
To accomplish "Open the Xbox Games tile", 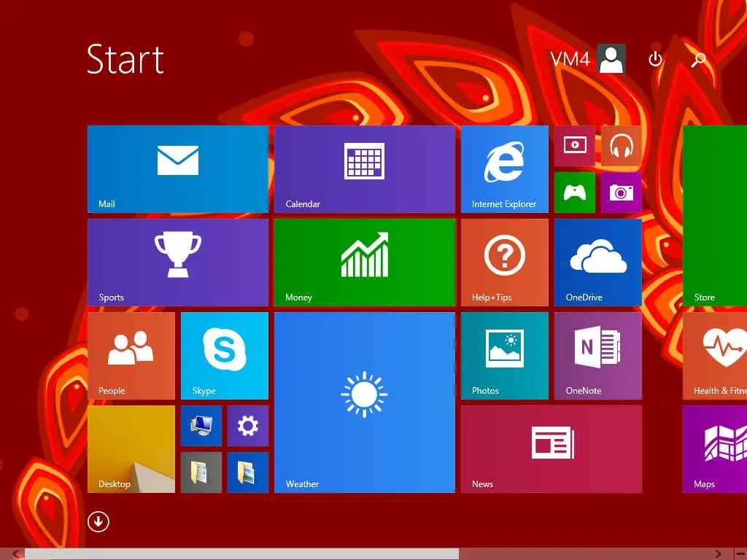I will pyautogui.click(x=575, y=192).
